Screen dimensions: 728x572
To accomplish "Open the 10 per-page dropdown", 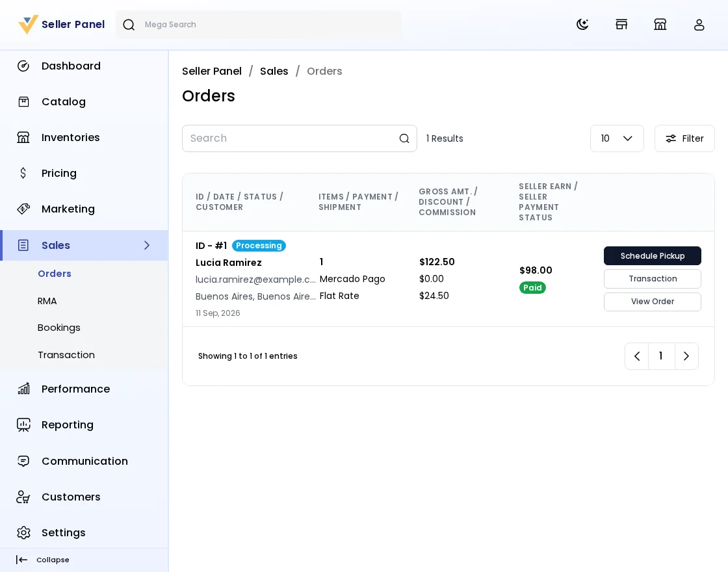I will (617, 138).
